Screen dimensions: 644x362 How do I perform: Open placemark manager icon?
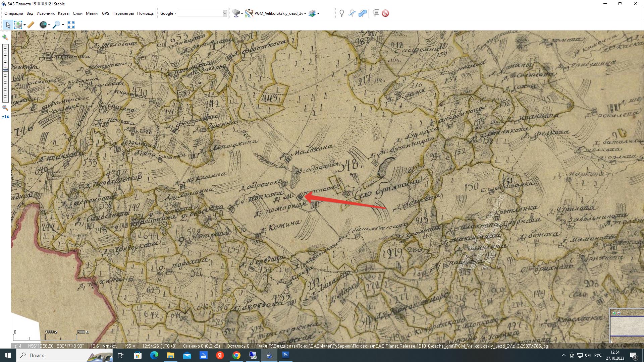376,13
